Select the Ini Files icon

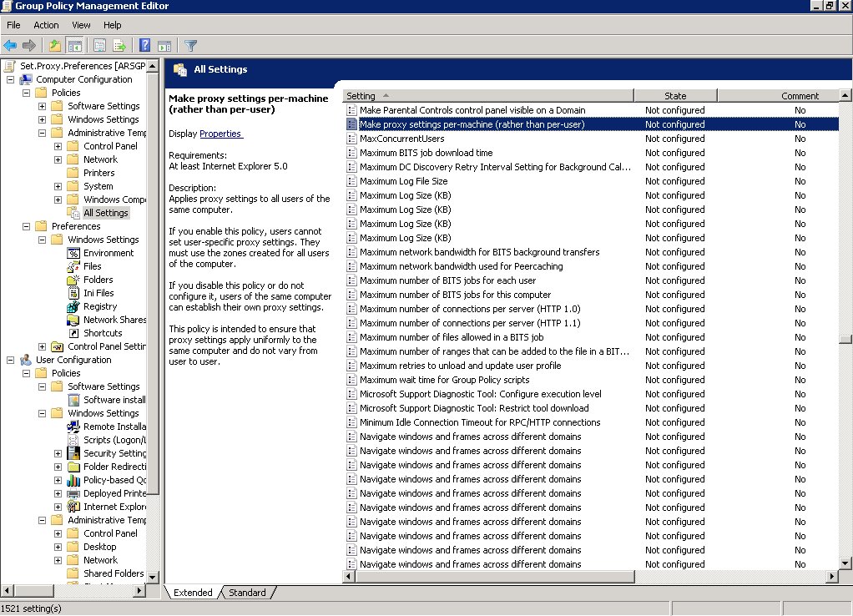[x=73, y=293]
